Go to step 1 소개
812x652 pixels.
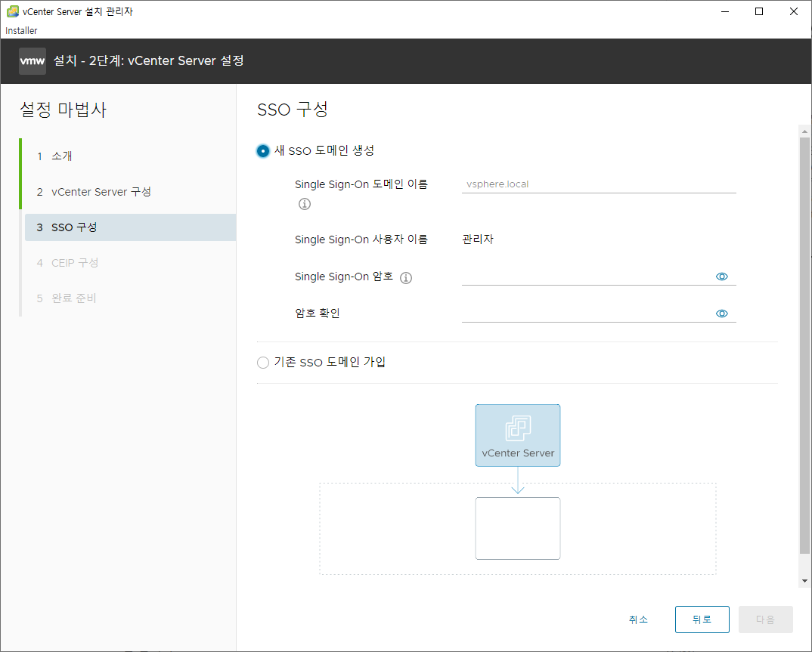[x=130, y=156]
